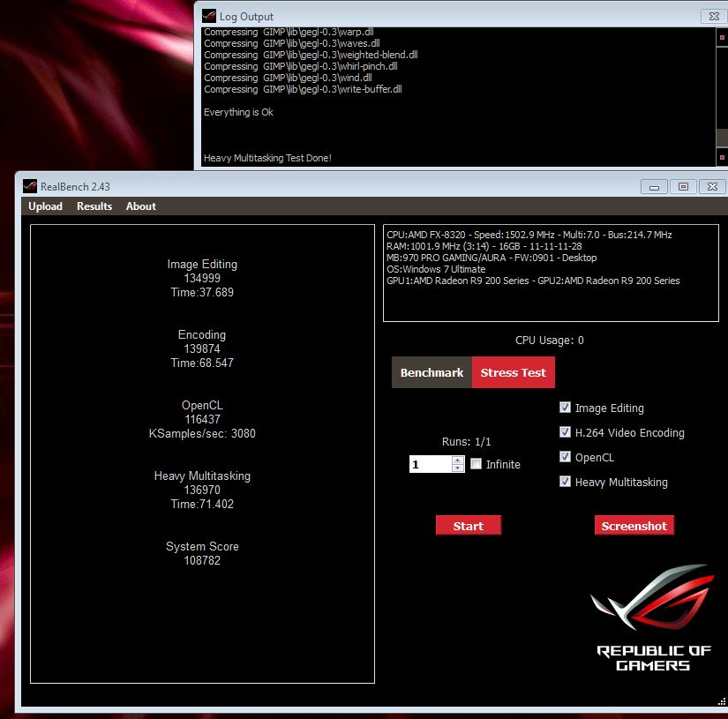Screen dimensions: 728x719
Task: Click the Runs: 1/1 label
Action: pos(466,441)
